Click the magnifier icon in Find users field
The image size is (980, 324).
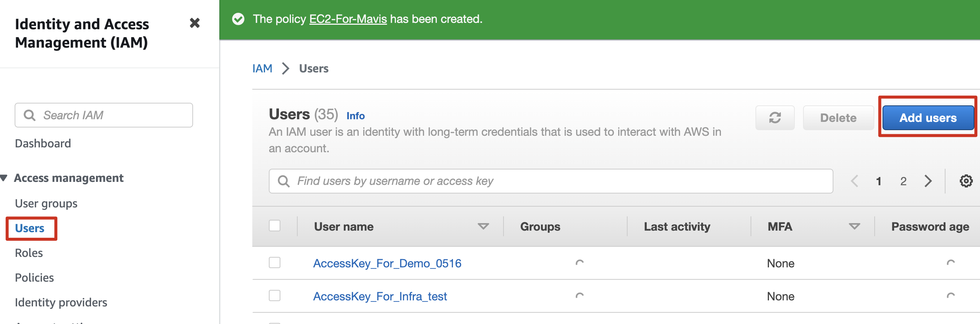pos(283,181)
